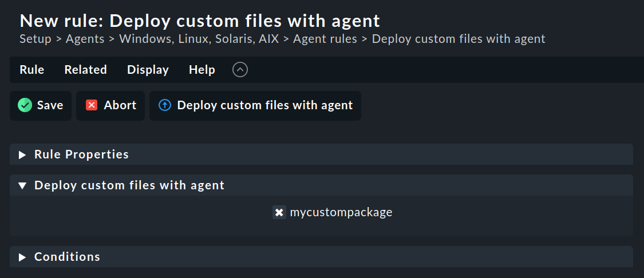Click the red Abort X icon
This screenshot has height=278, width=644.
91,105
